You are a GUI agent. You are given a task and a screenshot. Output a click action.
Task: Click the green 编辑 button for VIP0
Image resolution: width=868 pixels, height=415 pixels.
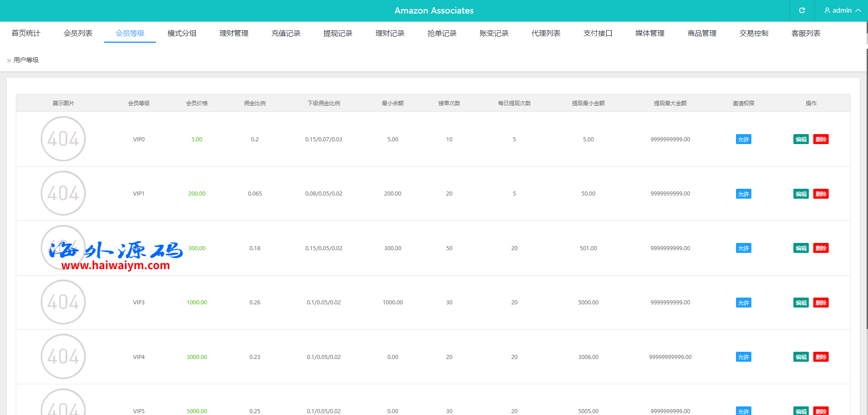(x=801, y=140)
